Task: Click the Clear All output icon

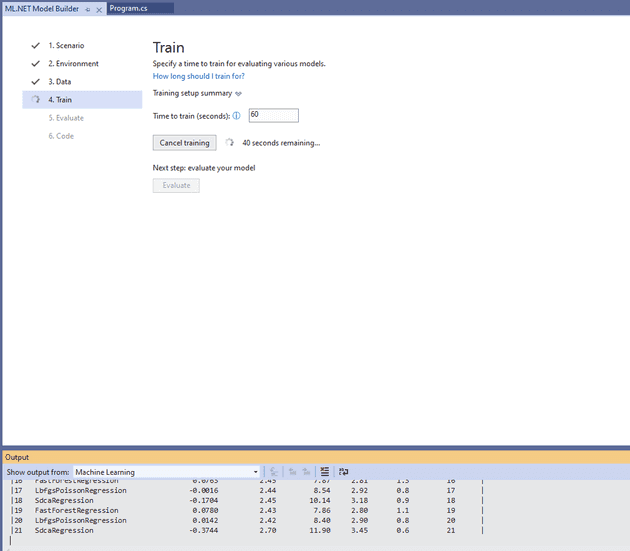Action: click(325, 471)
